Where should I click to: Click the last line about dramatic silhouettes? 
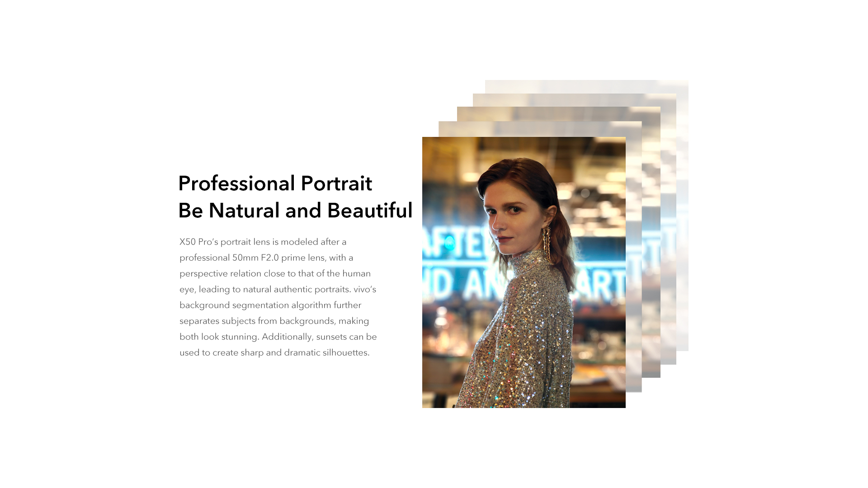(274, 353)
